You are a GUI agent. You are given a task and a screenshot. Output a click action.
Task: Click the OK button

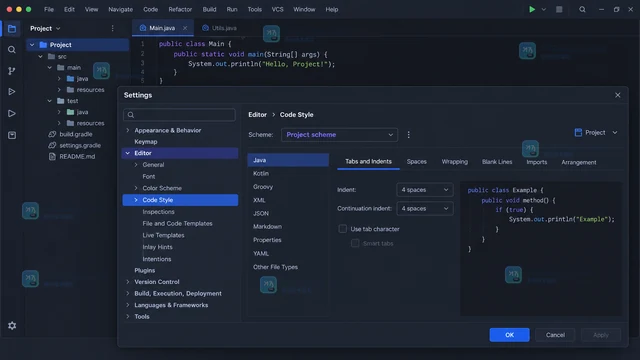pyautogui.click(x=509, y=335)
